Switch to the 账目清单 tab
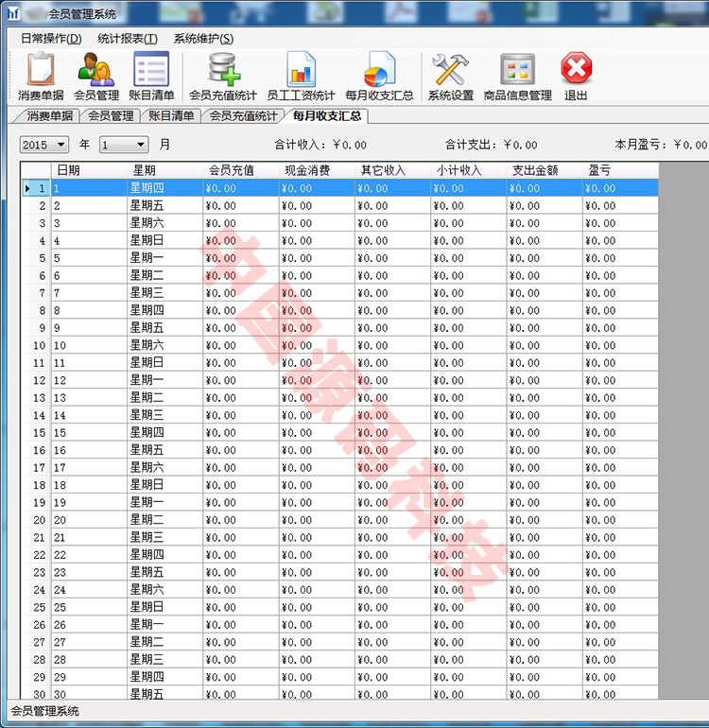The height and width of the screenshot is (728, 709). [x=171, y=115]
